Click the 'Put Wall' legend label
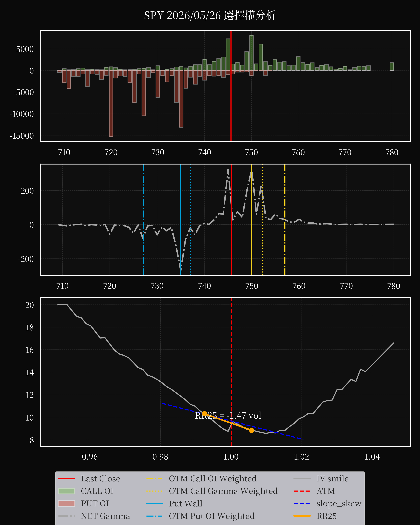The height and width of the screenshot is (525, 420). (x=186, y=503)
